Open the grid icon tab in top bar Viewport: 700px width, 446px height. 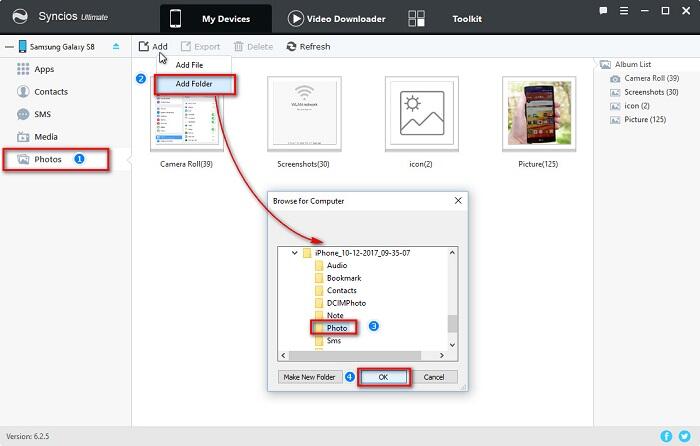[417, 19]
